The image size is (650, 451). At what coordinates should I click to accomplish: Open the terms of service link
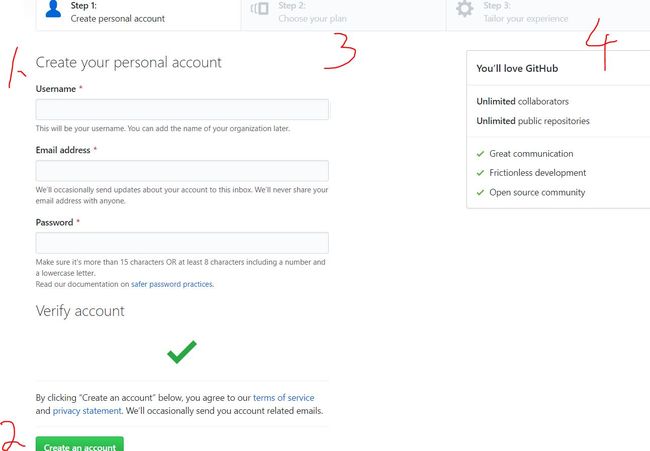(x=284, y=398)
